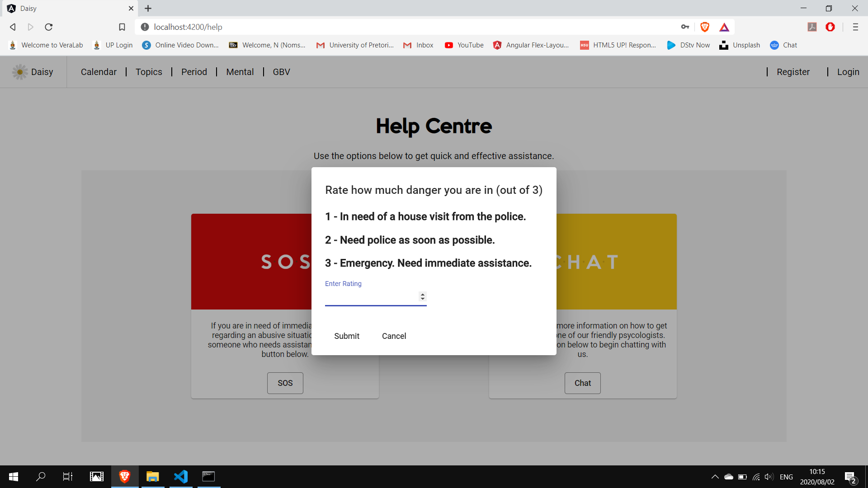Focus the Enter Rating input field
The image size is (868, 488).
click(371, 297)
